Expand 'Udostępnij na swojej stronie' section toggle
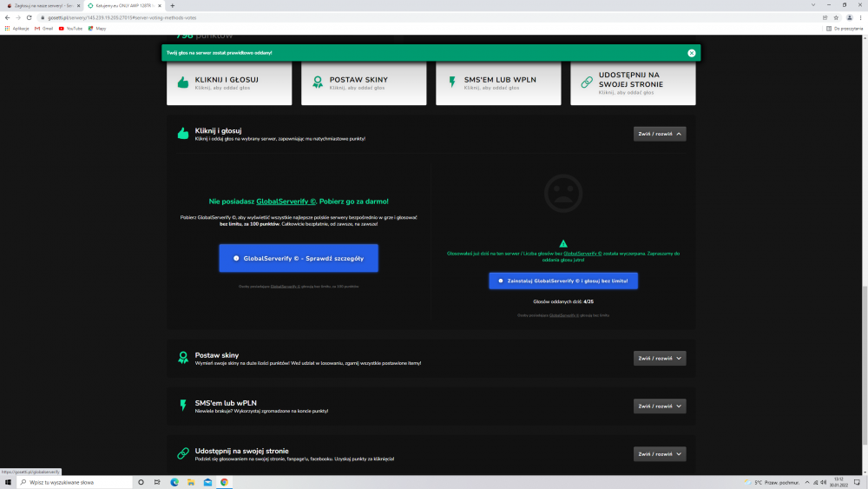 pos(660,454)
